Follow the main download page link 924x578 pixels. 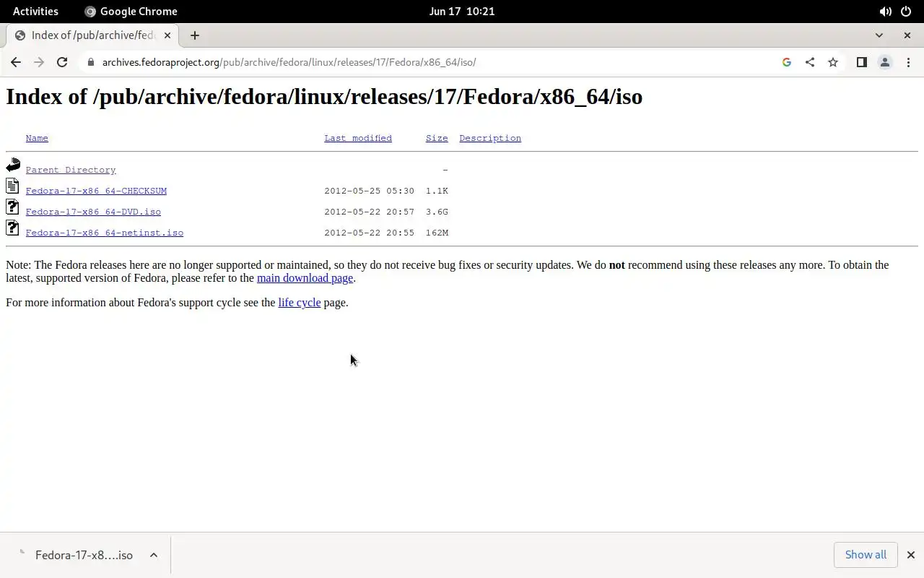pyautogui.click(x=305, y=278)
